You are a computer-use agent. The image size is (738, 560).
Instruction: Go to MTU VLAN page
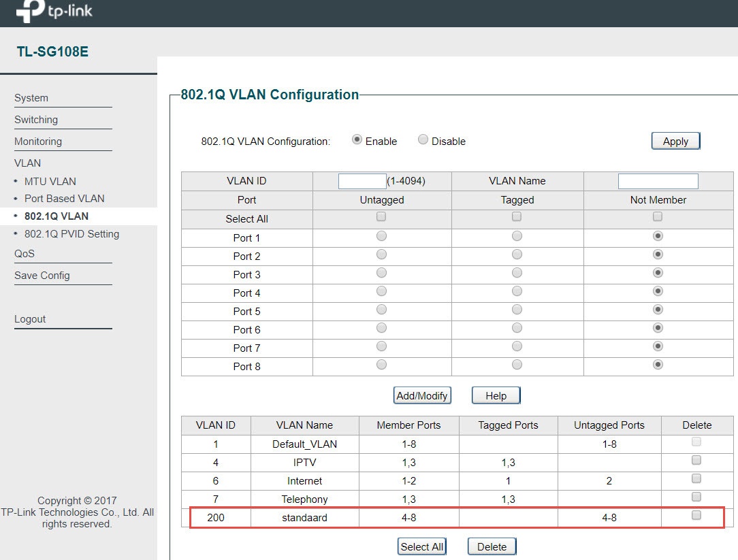(50, 181)
